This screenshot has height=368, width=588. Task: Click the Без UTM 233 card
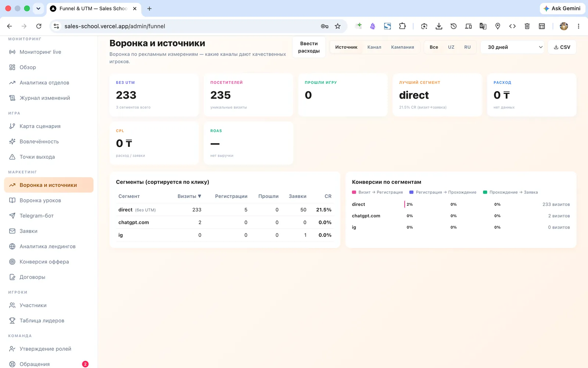pos(154,95)
